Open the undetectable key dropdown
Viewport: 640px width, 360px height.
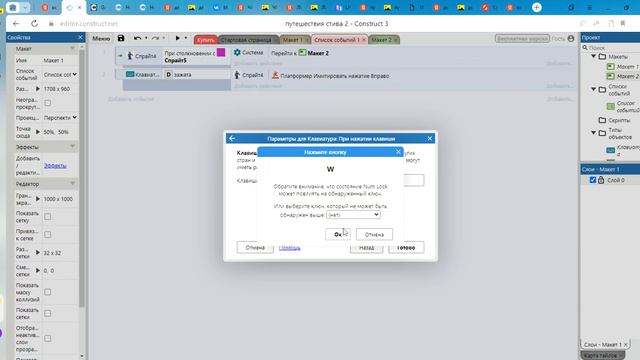[x=353, y=215]
